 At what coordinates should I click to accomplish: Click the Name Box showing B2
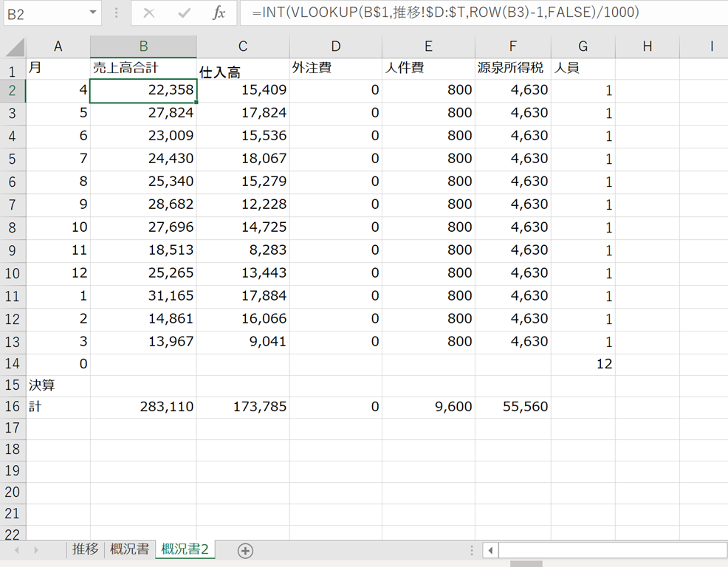coord(43,13)
